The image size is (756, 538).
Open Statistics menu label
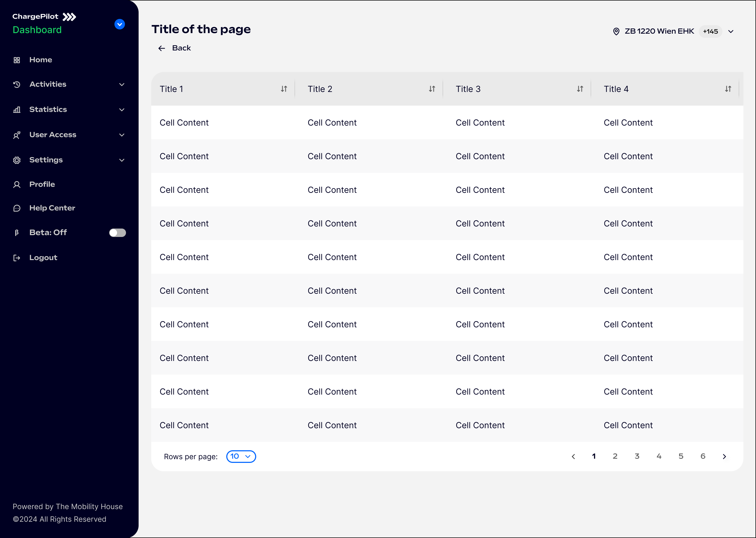[x=48, y=109]
